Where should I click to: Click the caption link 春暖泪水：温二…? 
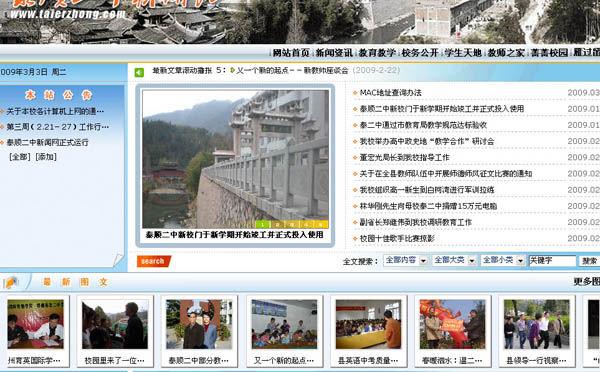click(452, 361)
